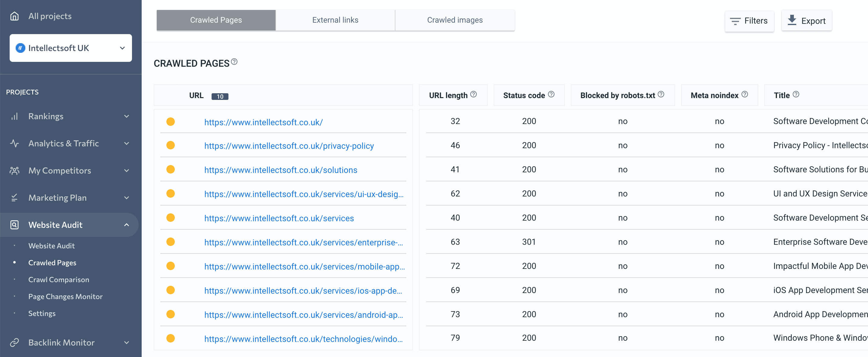This screenshot has height=357, width=868.
Task: Switch to the External links tab
Action: click(335, 20)
